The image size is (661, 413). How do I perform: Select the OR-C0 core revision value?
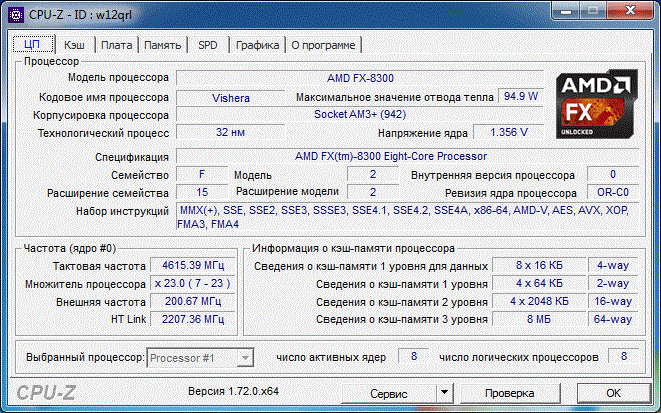613,192
